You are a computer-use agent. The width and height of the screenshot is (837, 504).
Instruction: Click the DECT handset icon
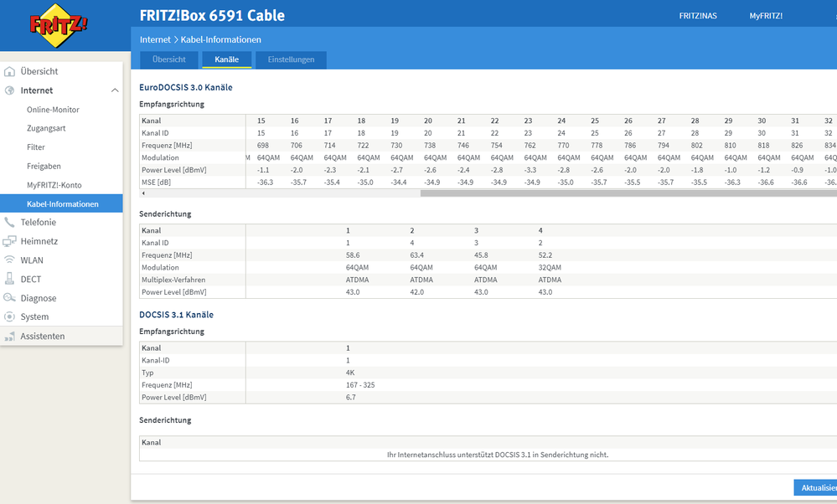click(x=9, y=279)
